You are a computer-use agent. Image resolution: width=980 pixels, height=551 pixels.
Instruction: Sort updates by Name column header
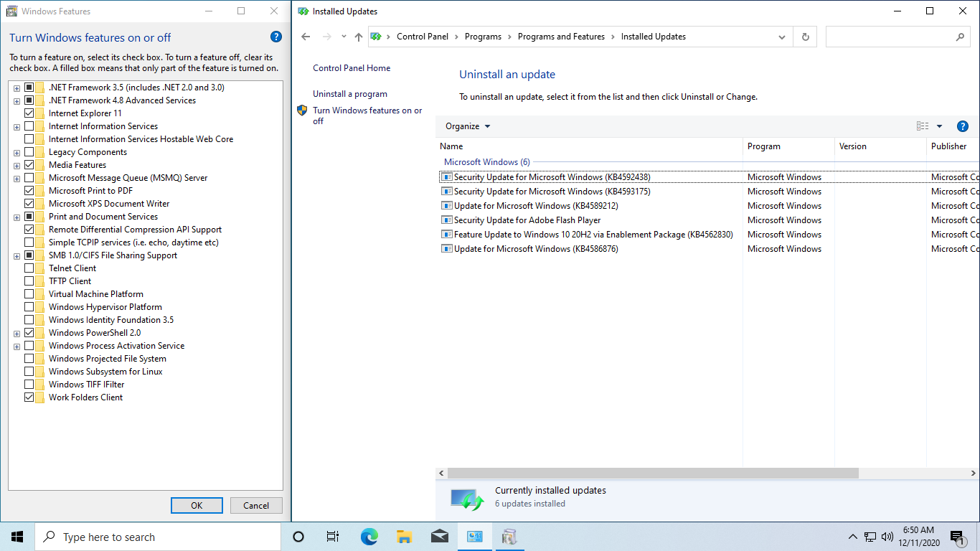pos(589,146)
